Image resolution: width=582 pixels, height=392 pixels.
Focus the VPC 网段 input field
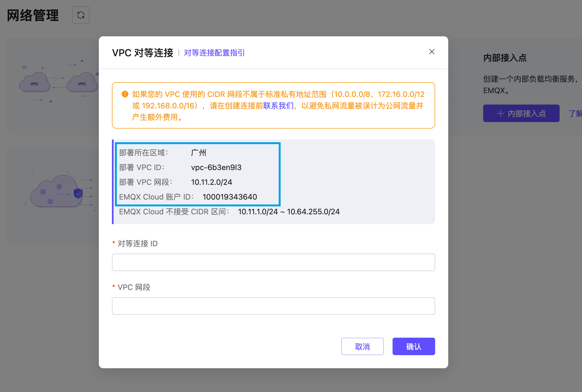273,306
